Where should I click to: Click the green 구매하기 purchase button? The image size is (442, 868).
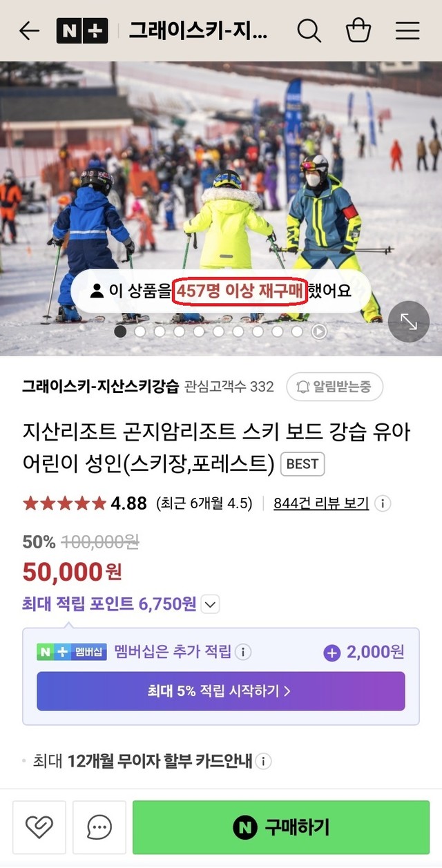point(281,827)
